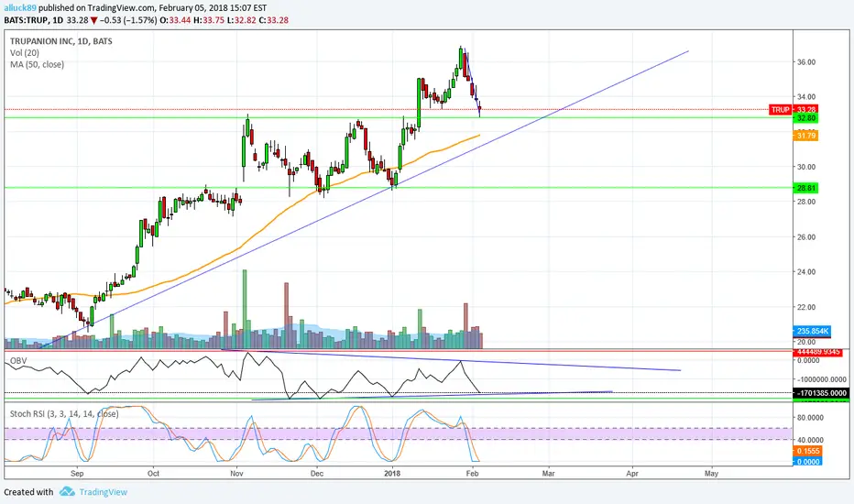Click the May date on time axis
Viewport: 854px width, 504px height.
[x=711, y=473]
